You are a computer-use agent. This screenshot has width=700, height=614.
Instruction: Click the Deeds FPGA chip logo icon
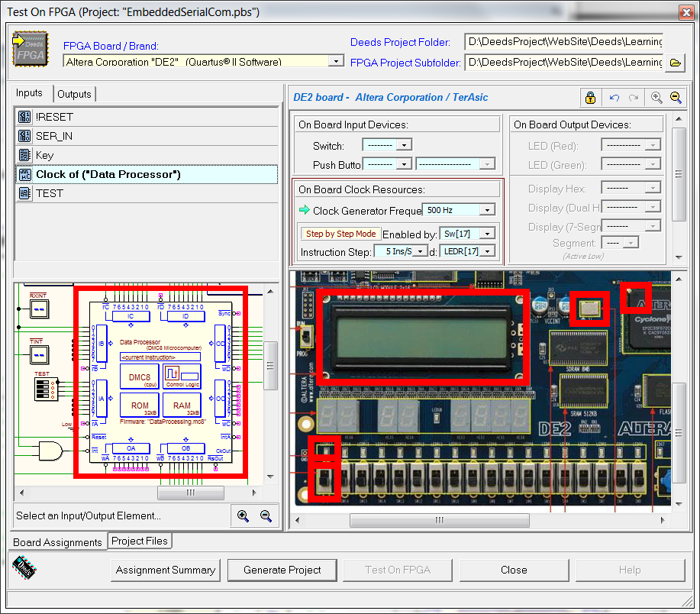tap(31, 49)
